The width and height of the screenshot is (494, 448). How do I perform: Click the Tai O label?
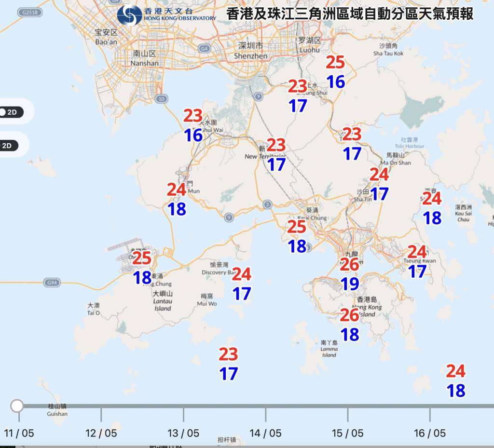[x=94, y=309]
